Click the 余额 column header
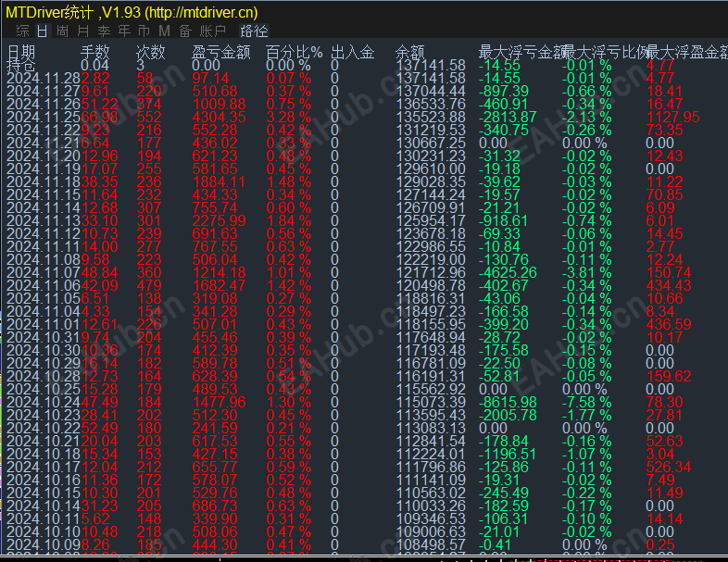The width and height of the screenshot is (728, 562). point(410,52)
